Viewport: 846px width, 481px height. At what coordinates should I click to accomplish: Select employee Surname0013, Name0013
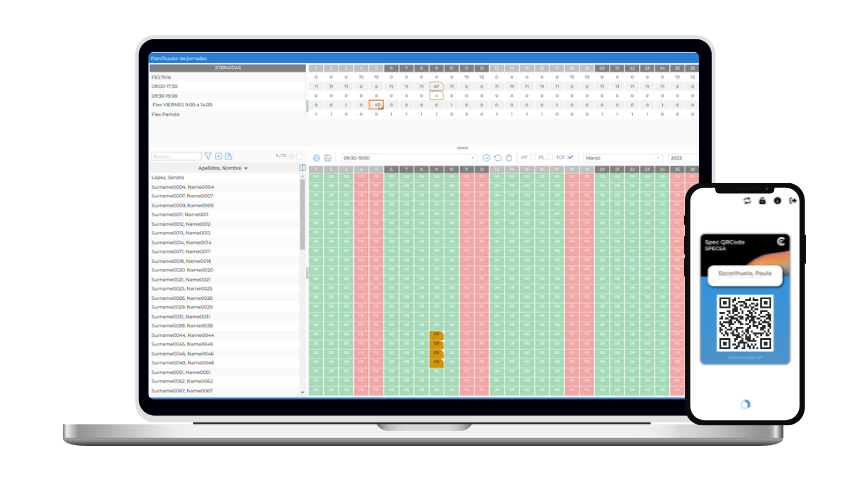click(224, 233)
